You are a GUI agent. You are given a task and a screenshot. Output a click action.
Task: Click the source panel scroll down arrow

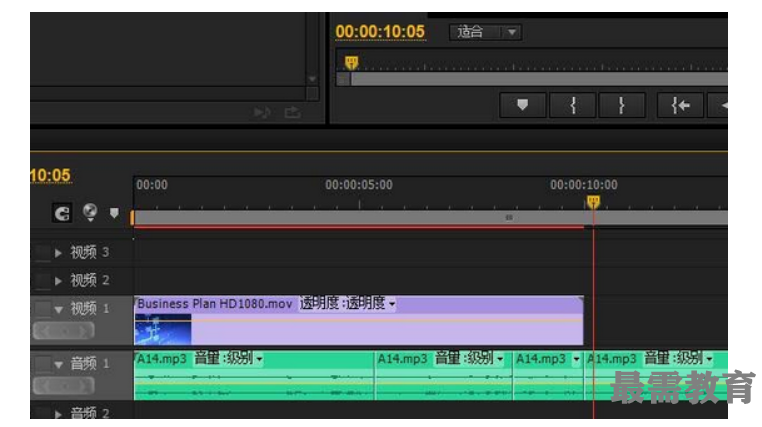(x=312, y=79)
